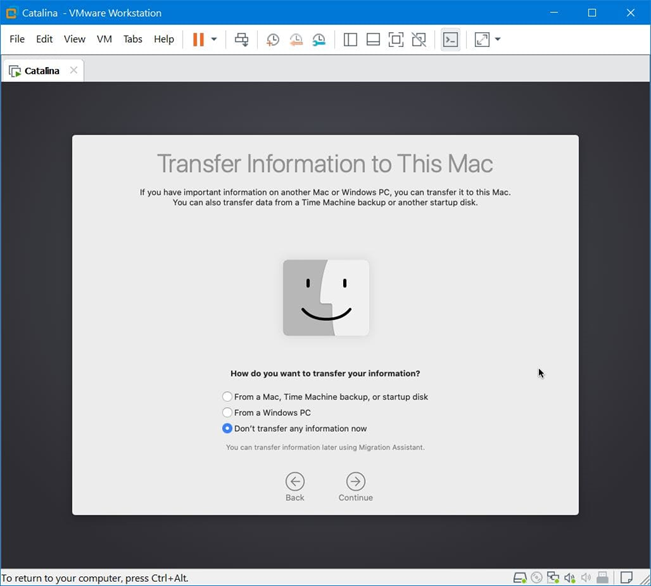Send Ctrl+Alt+Del to the virtual machine
Image resolution: width=651 pixels, height=586 pixels.
242,39
